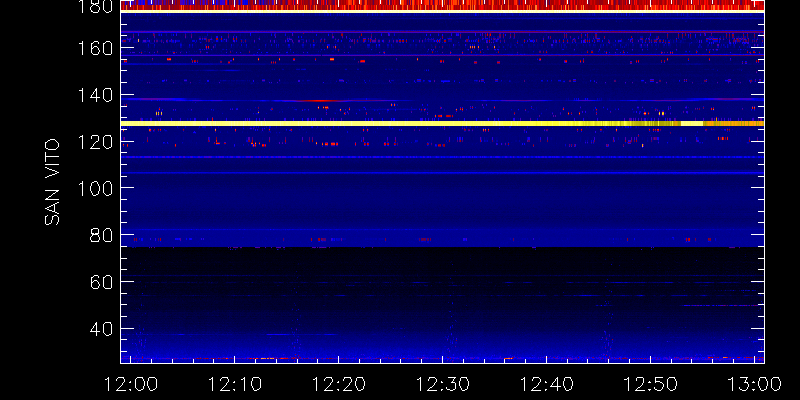Click the SAN VITO vertical axis title
The image size is (800, 400).
click(52, 182)
